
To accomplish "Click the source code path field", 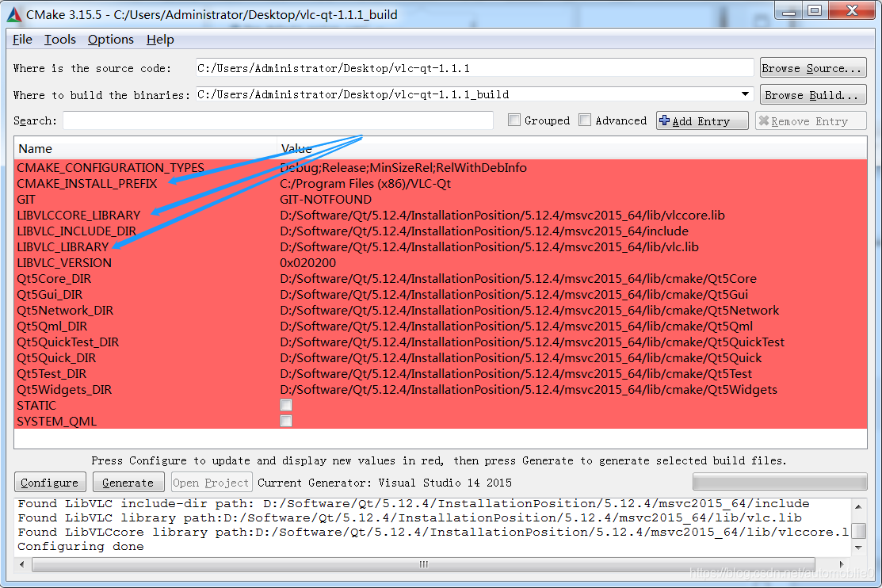I will (474, 68).
